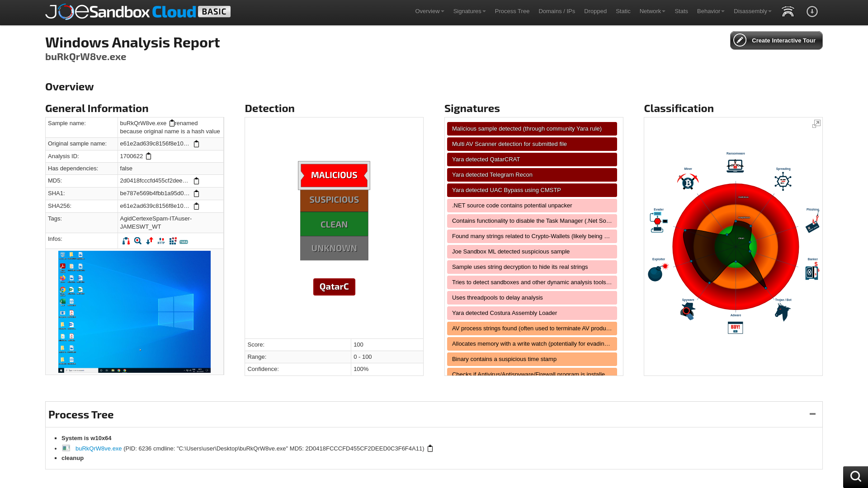Image resolution: width=868 pixels, height=488 pixels.
Task: Click the up-down network arrows info icon
Action: pos(150,241)
